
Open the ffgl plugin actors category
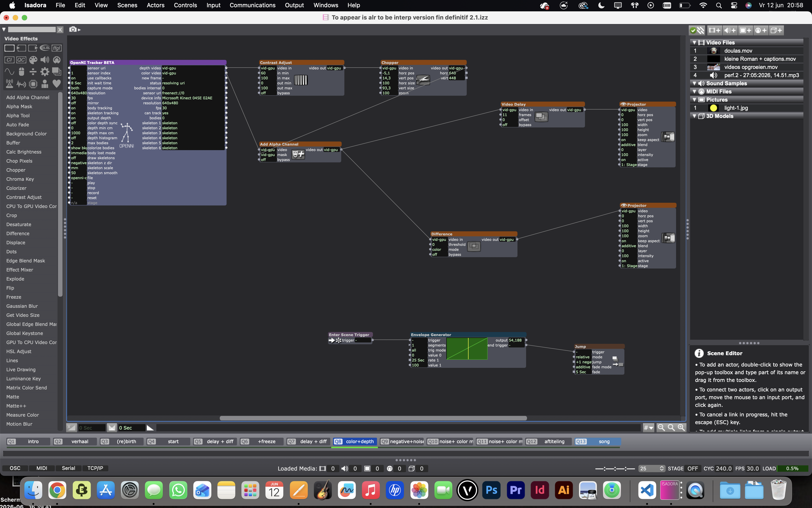coord(57,48)
